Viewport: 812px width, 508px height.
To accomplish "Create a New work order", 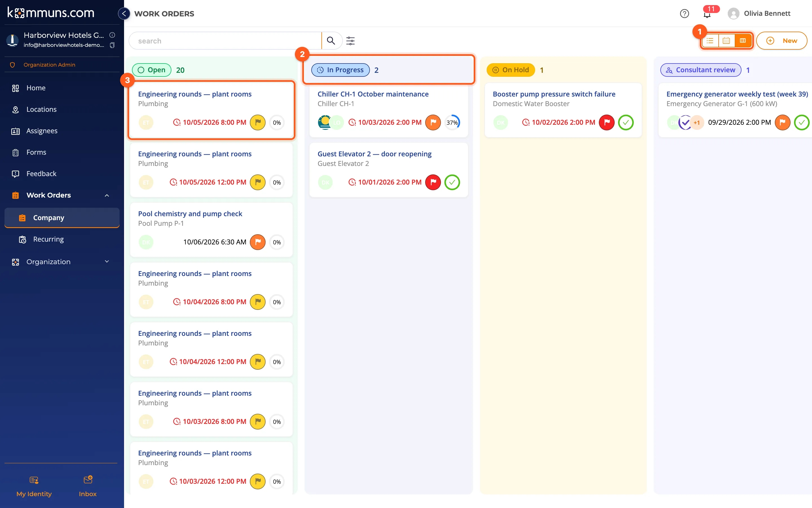I will coord(782,41).
